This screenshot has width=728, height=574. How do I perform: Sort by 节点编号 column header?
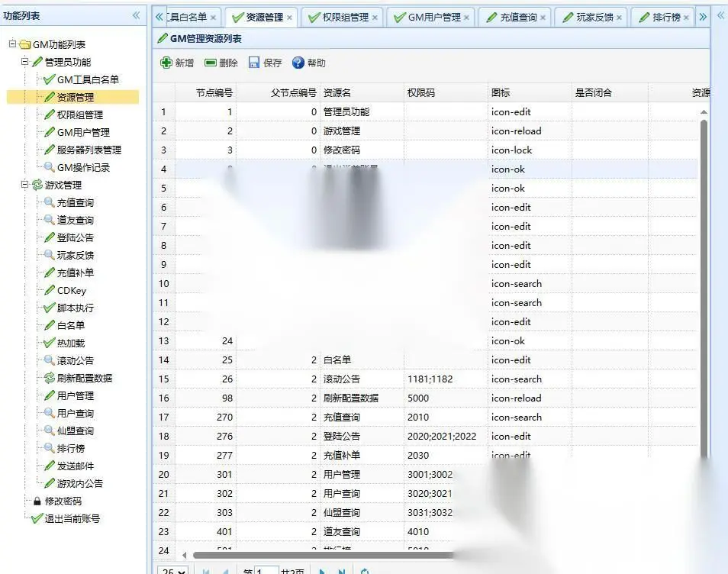click(205, 93)
